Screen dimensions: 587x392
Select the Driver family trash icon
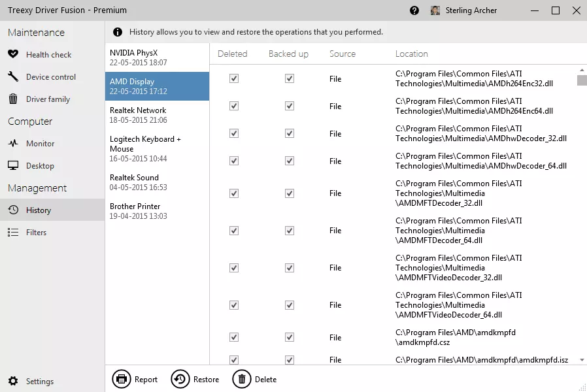click(x=13, y=99)
